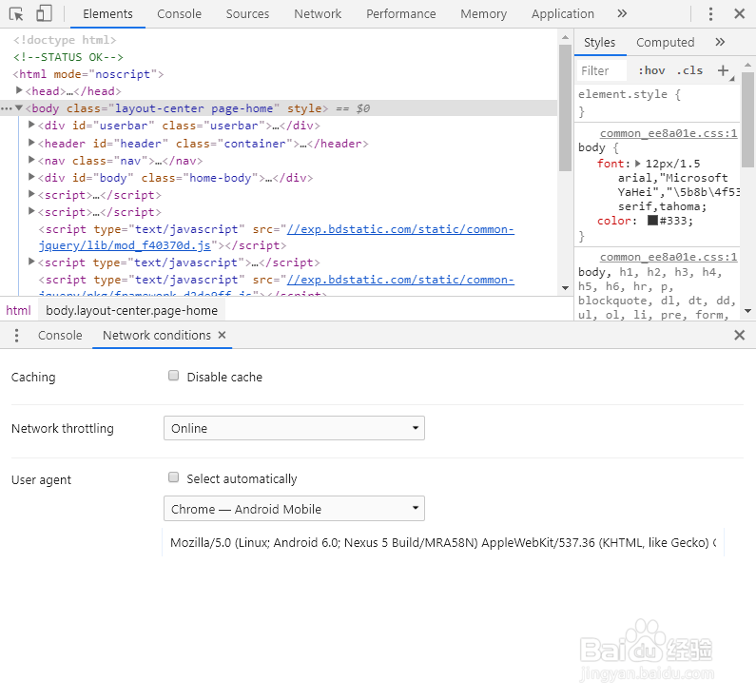Select the STATUS OK comment line
Image resolution: width=756 pixels, height=700 pixels.
pyautogui.click(x=68, y=57)
